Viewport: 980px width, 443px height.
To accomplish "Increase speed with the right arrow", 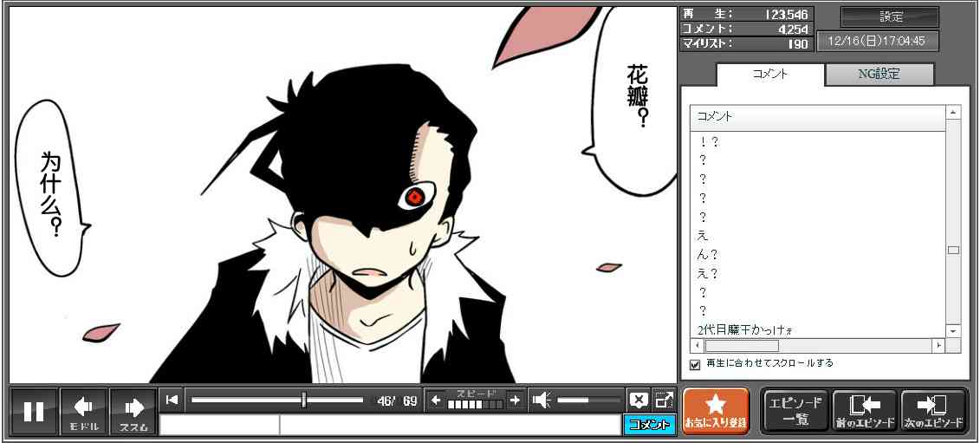I will click(515, 400).
